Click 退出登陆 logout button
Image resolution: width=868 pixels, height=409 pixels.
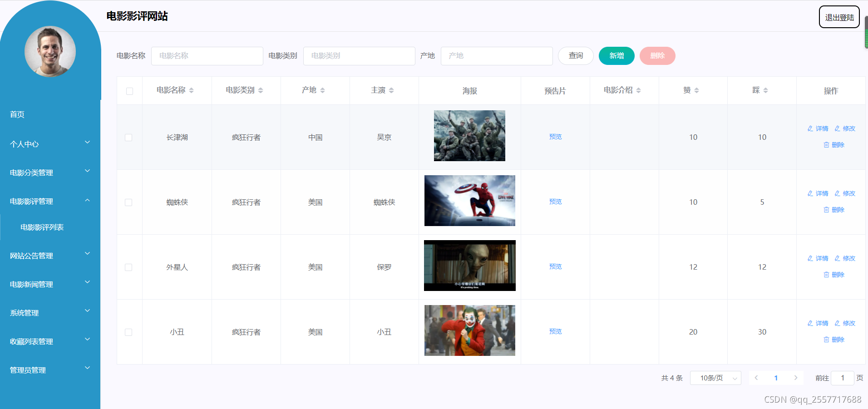(839, 17)
